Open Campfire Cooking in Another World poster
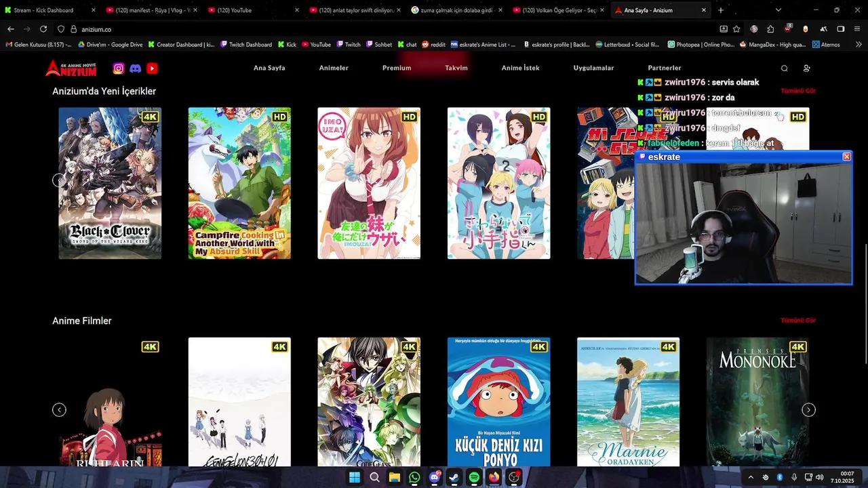Viewport: 868px width, 488px height. (x=239, y=183)
